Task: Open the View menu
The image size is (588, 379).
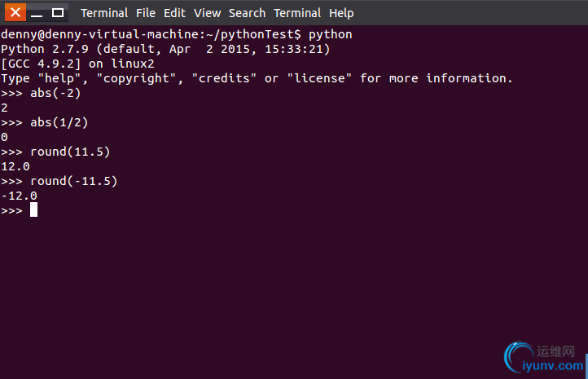Action: pos(207,13)
